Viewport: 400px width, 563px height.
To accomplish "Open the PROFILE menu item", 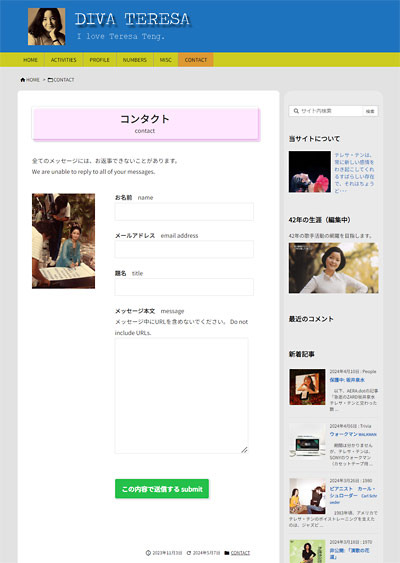I will (x=99, y=60).
